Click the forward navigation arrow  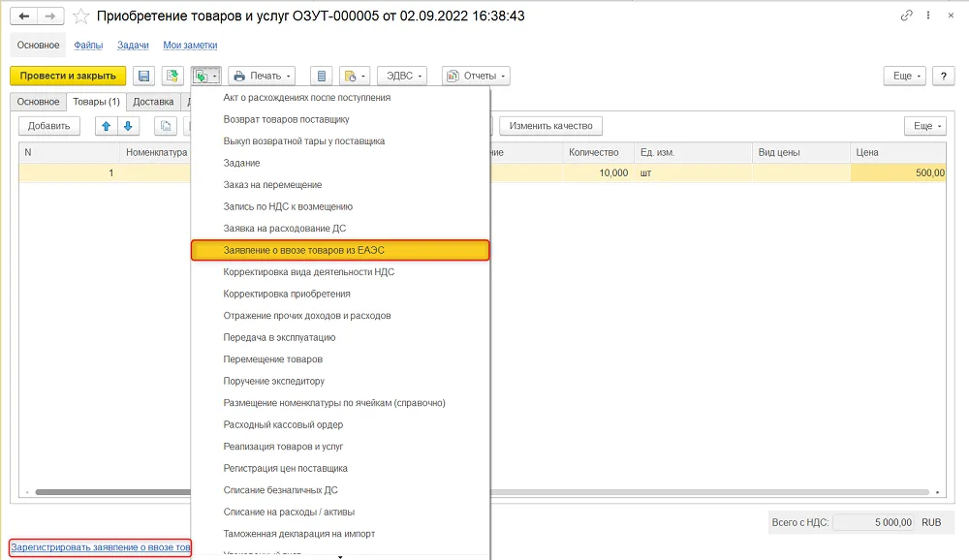50,16
